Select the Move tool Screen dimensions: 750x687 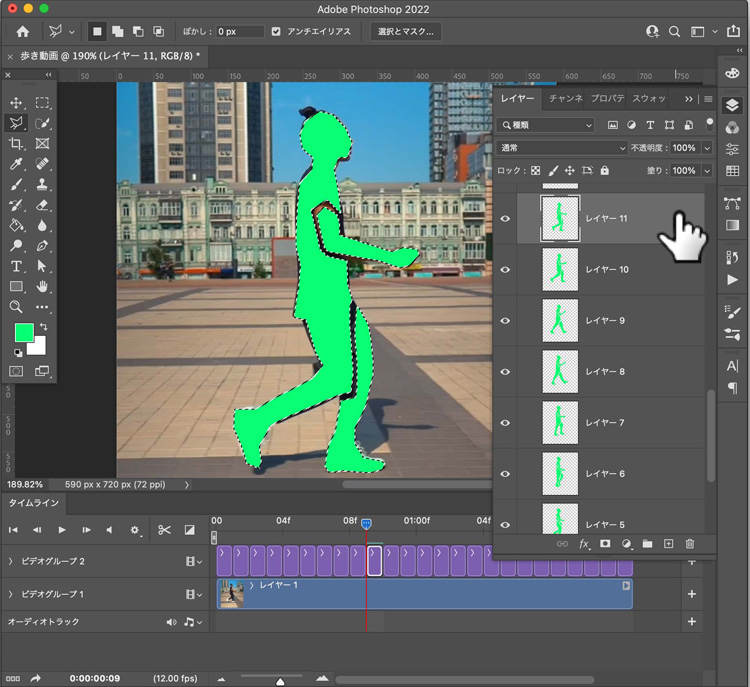point(16,103)
